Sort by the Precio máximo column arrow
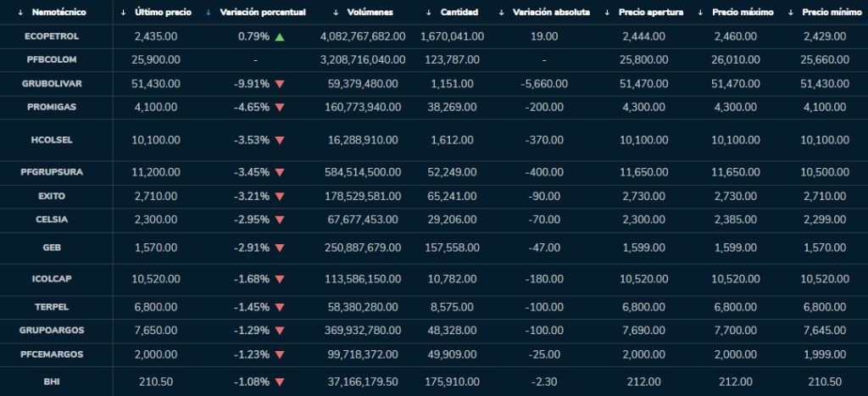 pyautogui.click(x=700, y=12)
